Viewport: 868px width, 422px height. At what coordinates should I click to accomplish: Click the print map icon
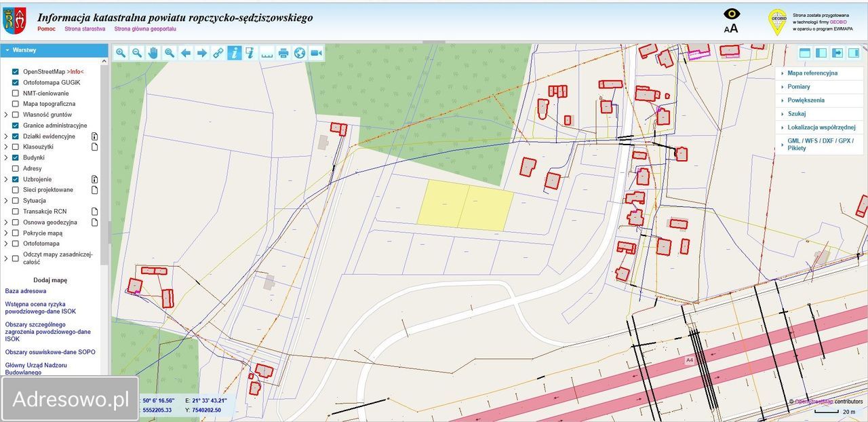pos(283,53)
